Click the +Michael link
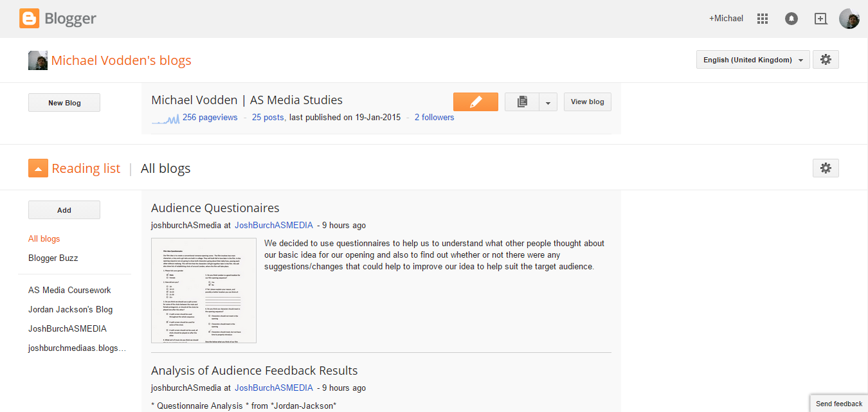Screen dimensions: 868x412 pos(726,19)
